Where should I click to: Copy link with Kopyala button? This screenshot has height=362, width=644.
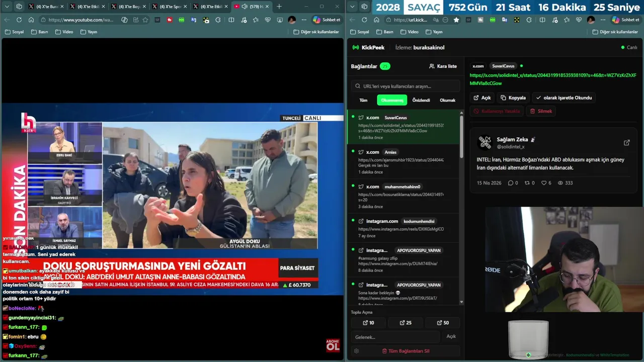[513, 98]
